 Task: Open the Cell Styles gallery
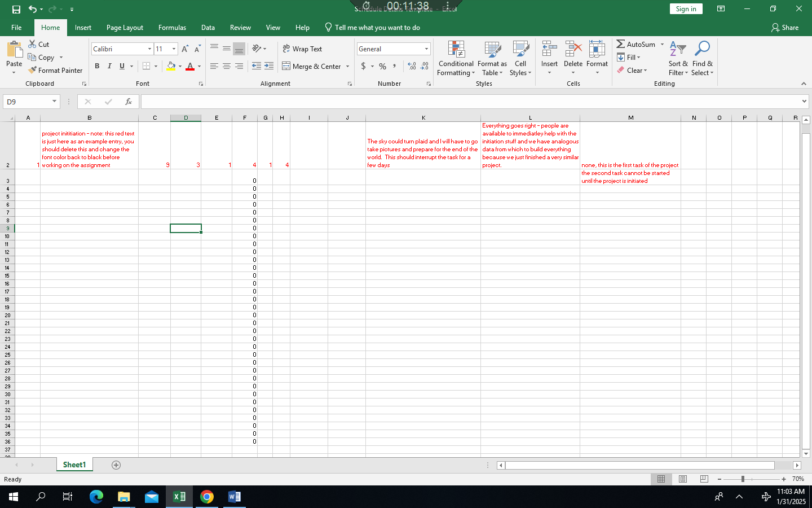(x=520, y=59)
